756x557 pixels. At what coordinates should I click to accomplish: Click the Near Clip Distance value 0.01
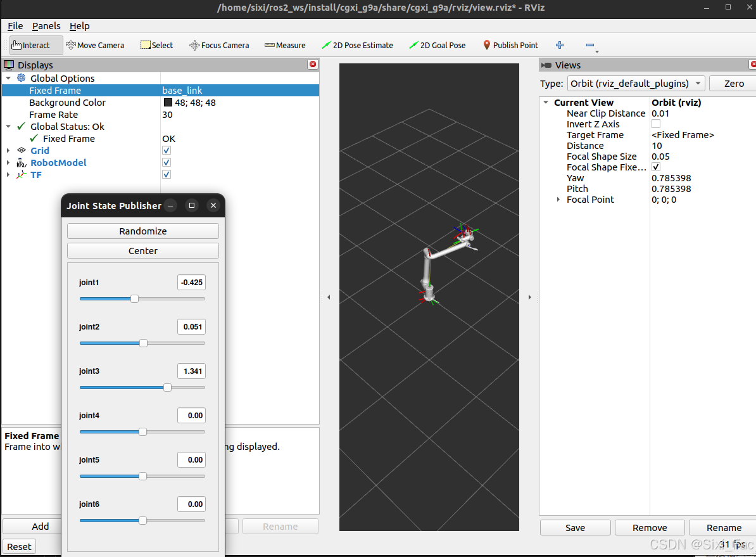click(x=660, y=113)
